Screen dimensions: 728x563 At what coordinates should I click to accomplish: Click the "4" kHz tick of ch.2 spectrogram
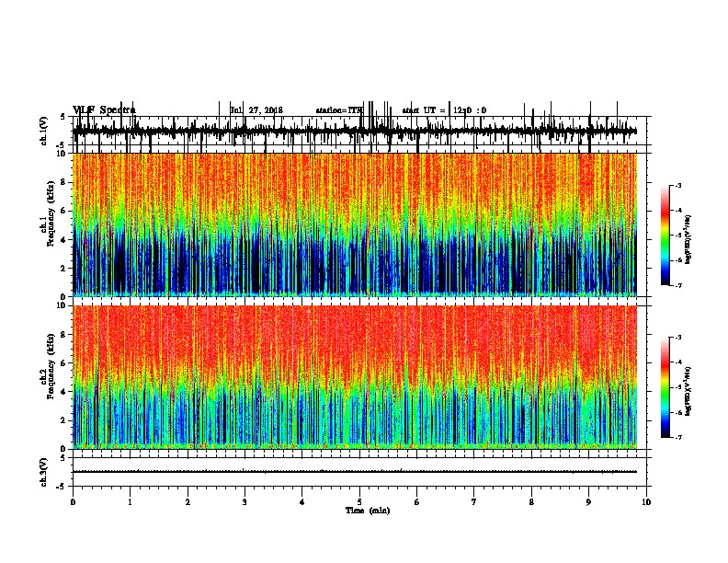pos(63,392)
